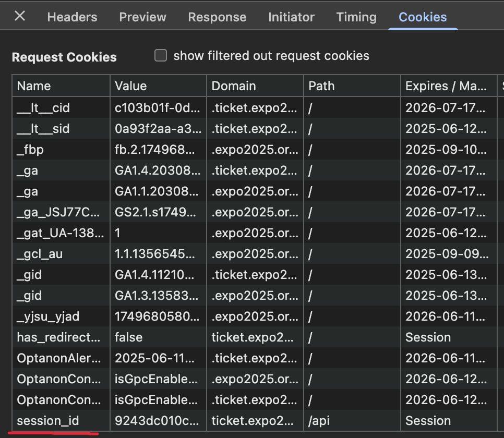Click the 2026-06-11... expiry of _yjsu_yjad

pos(446,317)
